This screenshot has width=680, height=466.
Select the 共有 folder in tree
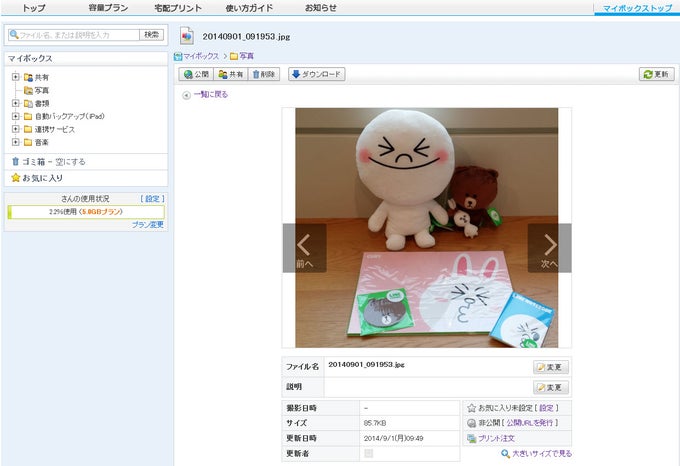pos(36,77)
